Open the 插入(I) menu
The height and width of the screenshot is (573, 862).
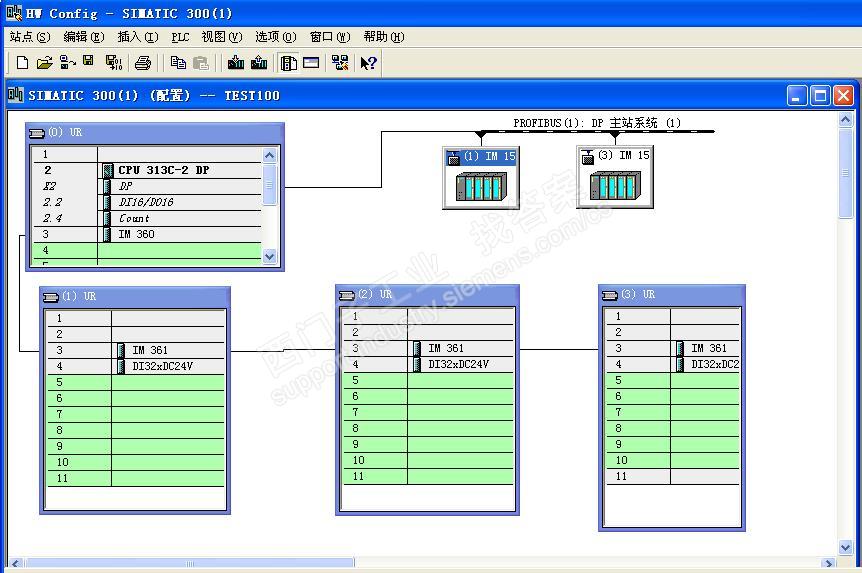click(x=138, y=37)
